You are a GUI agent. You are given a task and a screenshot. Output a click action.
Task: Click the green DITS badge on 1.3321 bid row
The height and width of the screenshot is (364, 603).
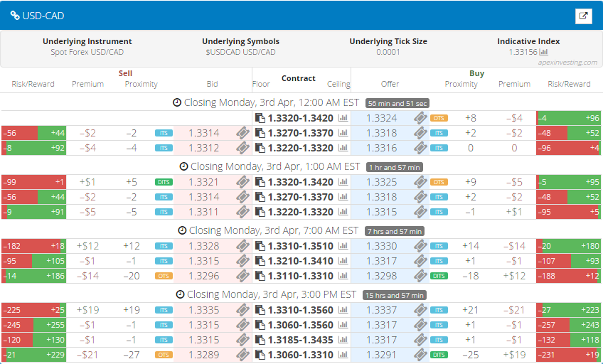[164, 182]
